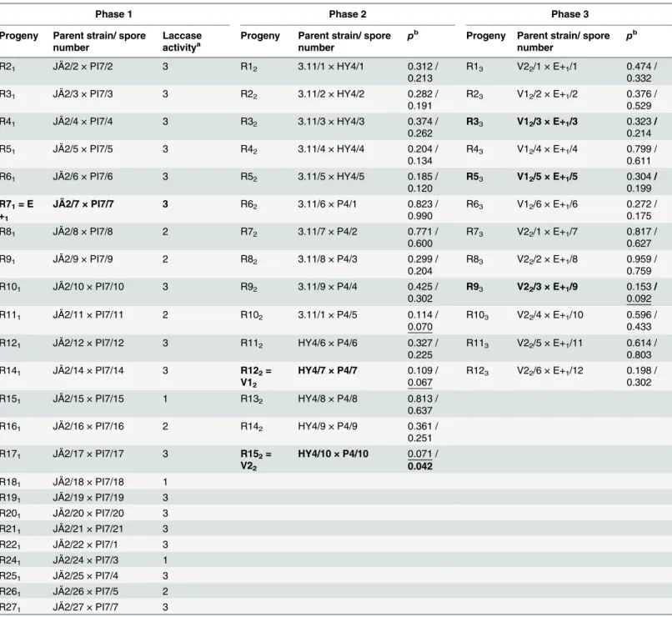Viewport: 672px width, 617px height.
Task: Click cell HY4/9 × P4/9
Action: pyautogui.click(x=328, y=426)
